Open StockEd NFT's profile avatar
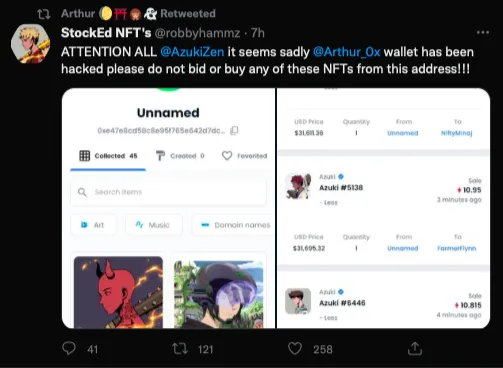503x368 pixels. click(x=30, y=43)
